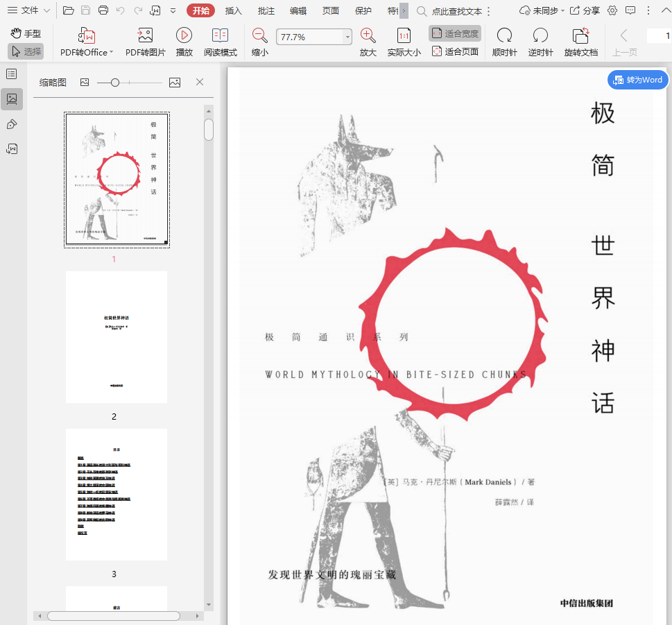Image resolution: width=672 pixels, height=625 pixels.
Task: Click 放大 zoom in
Action: coord(368,42)
